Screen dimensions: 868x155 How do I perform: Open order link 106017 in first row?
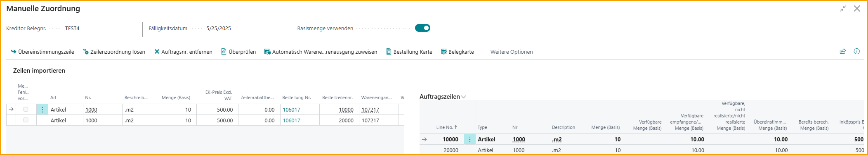click(x=292, y=110)
